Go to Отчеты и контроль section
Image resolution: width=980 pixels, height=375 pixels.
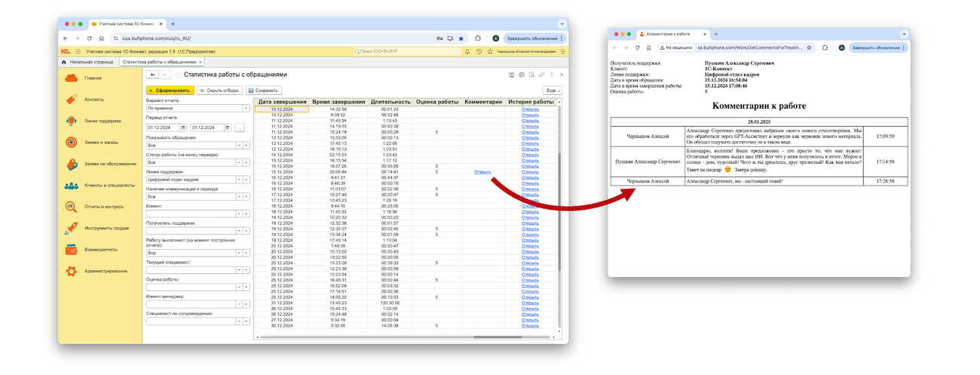104,207
